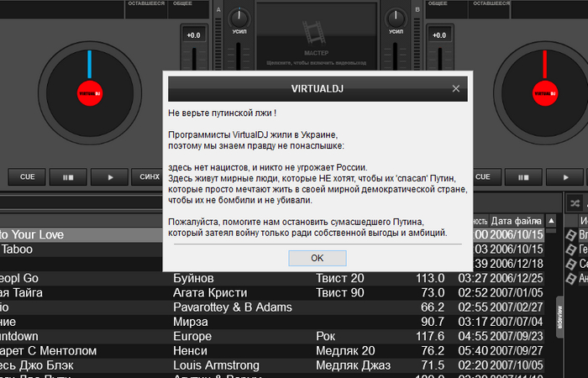Expand the sidelist side panel tab
588x378 pixels.
coord(558,315)
